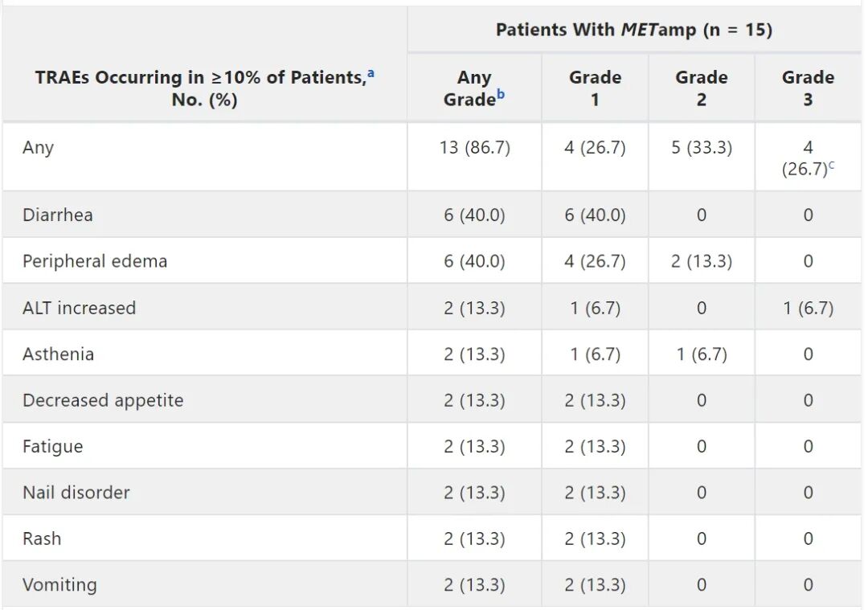This screenshot has height=610, width=868.
Task: Select the Nail disorder row label
Action: point(76,493)
